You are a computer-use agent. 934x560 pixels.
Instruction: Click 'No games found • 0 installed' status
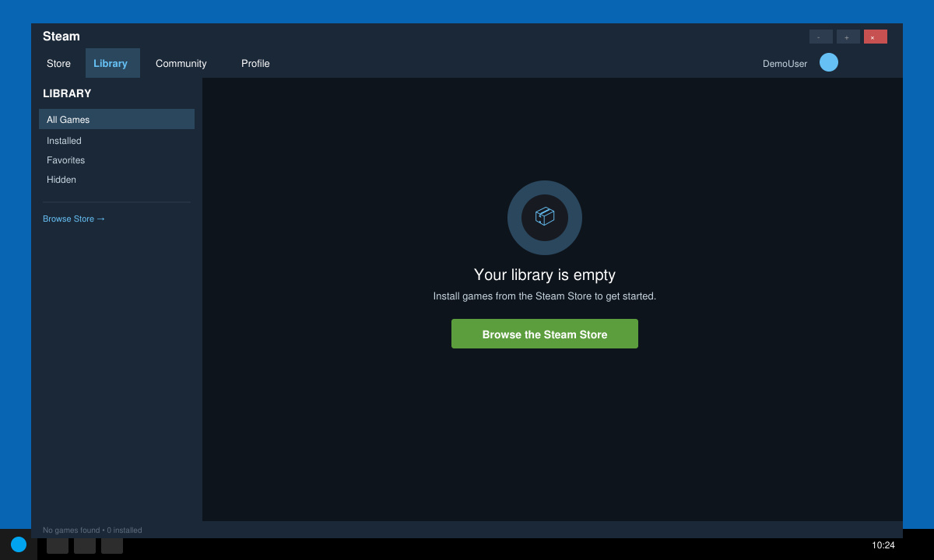point(93,530)
